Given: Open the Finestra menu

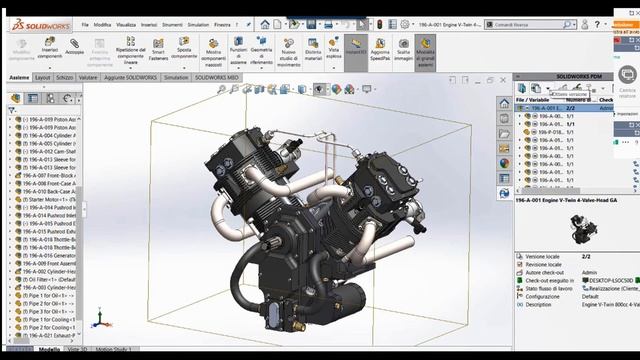Looking at the screenshot, I should point(222,25).
